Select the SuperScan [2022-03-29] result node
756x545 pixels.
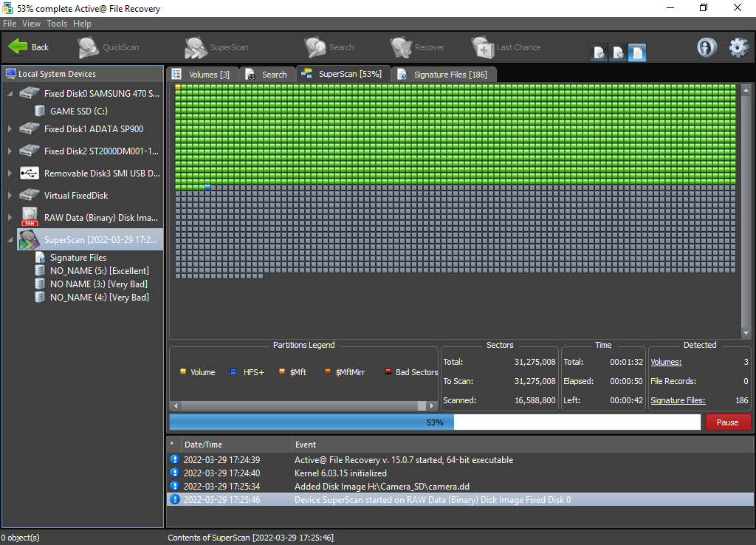pyautogui.click(x=89, y=240)
